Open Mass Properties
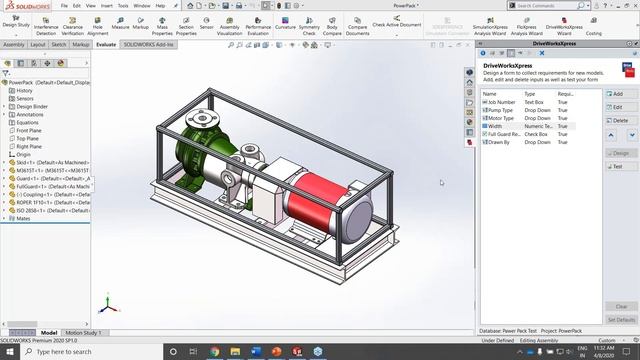This screenshot has height=360, width=640. (162, 26)
